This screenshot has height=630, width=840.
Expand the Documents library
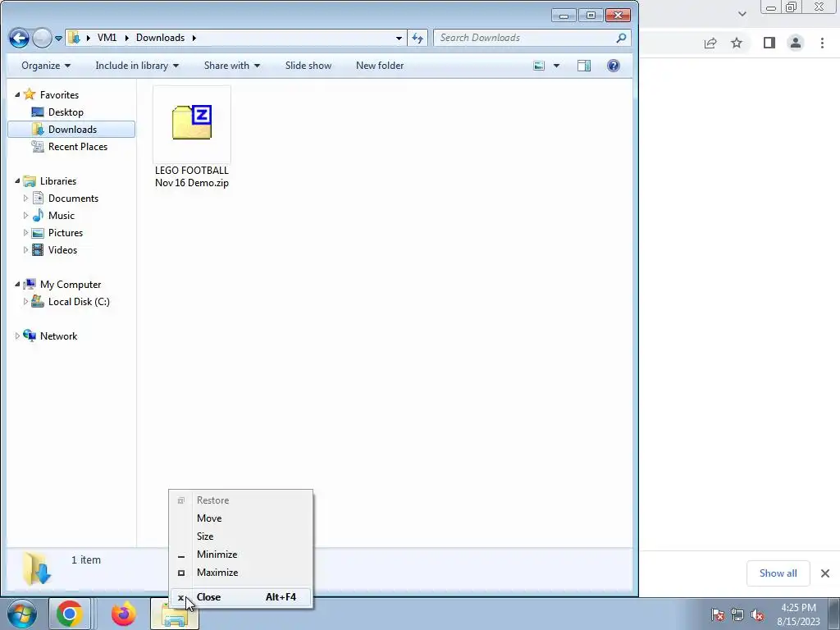pos(25,199)
